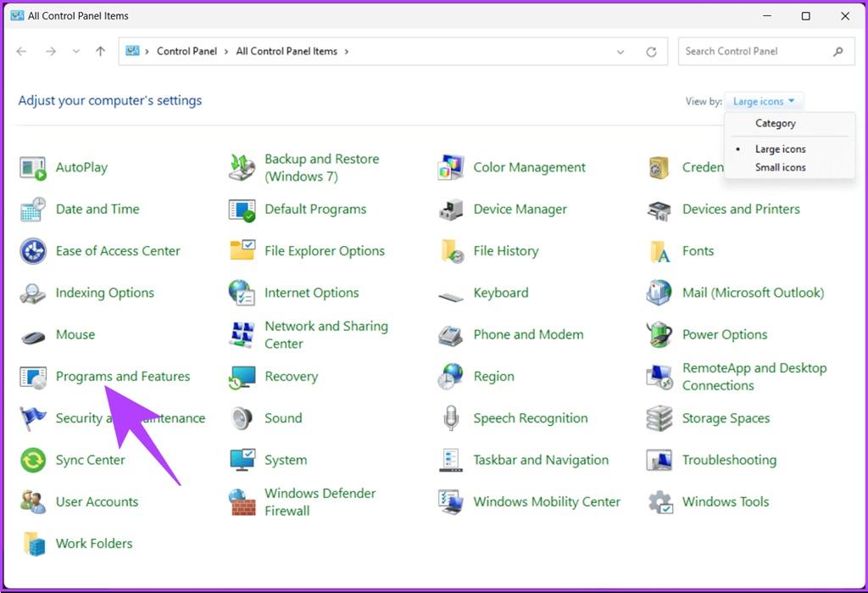Open the Internet Options icon

pyautogui.click(x=242, y=293)
